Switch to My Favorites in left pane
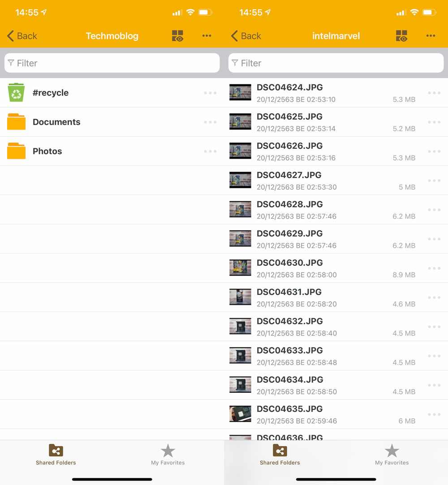448x485 pixels. (x=168, y=455)
